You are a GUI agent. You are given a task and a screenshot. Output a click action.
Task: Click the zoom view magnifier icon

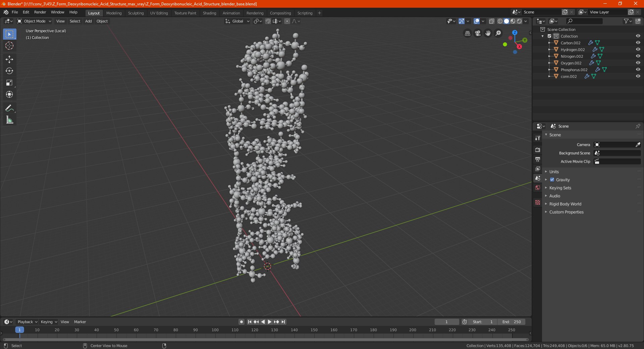tap(498, 33)
